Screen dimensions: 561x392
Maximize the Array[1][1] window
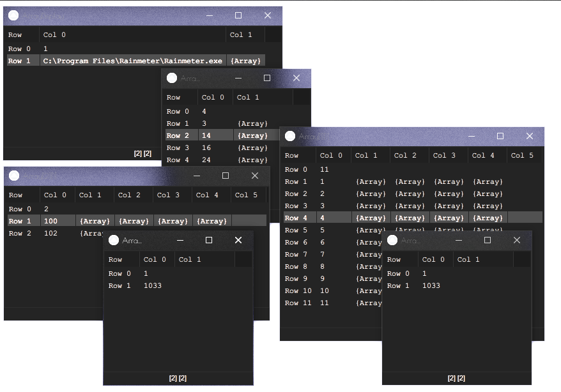(x=500, y=136)
